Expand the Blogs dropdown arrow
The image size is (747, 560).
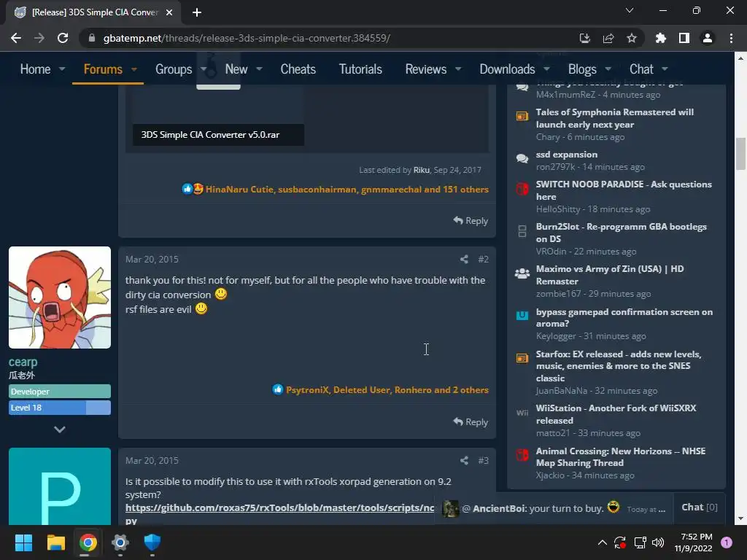(x=608, y=69)
